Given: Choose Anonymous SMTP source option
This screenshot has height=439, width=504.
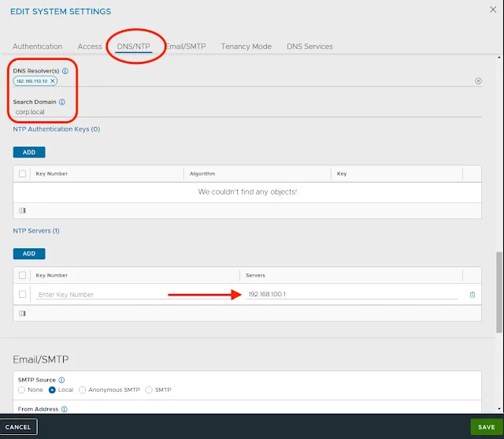Looking at the screenshot, I should tap(82, 390).
